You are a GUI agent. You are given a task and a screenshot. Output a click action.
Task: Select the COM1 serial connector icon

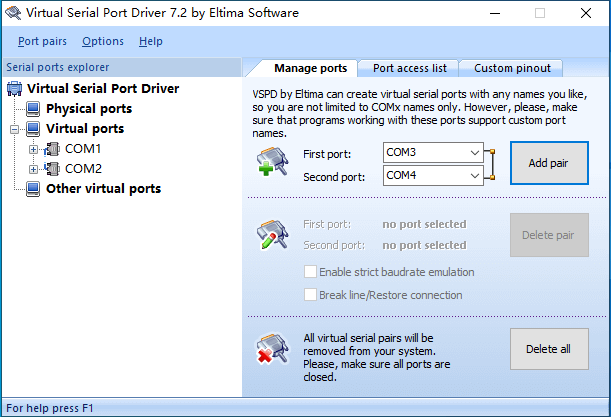[52, 149]
